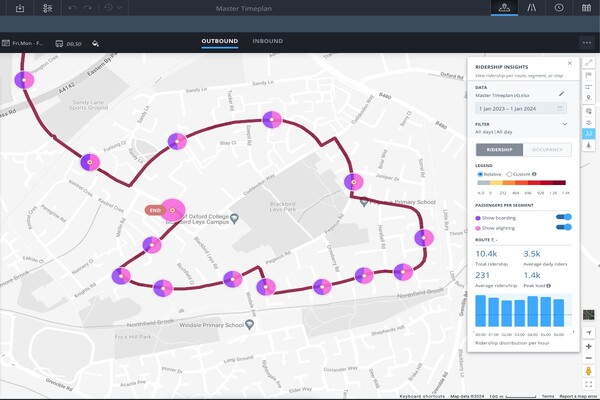Open the book/schedule view tab icon

(x=586, y=8)
